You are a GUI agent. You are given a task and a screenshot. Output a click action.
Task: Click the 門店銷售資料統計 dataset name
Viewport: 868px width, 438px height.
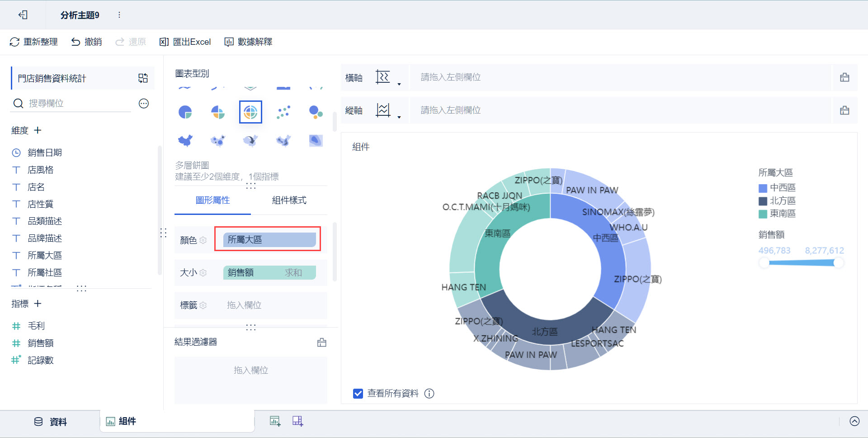pyautogui.click(x=52, y=79)
